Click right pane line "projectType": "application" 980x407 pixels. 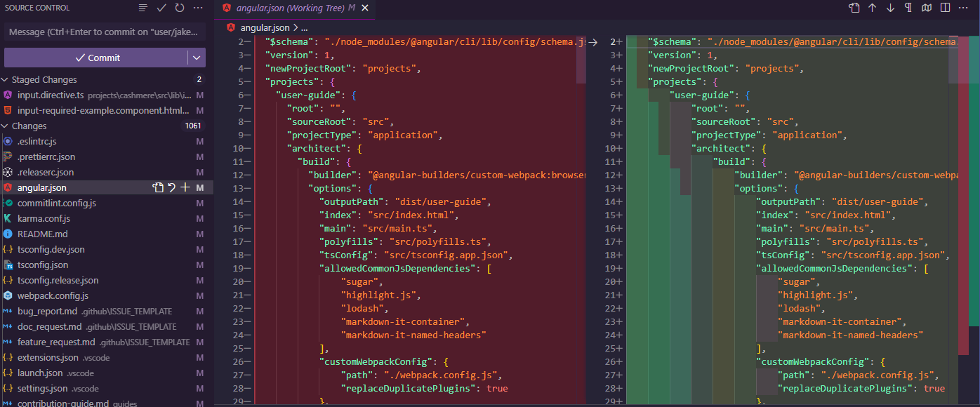769,135
